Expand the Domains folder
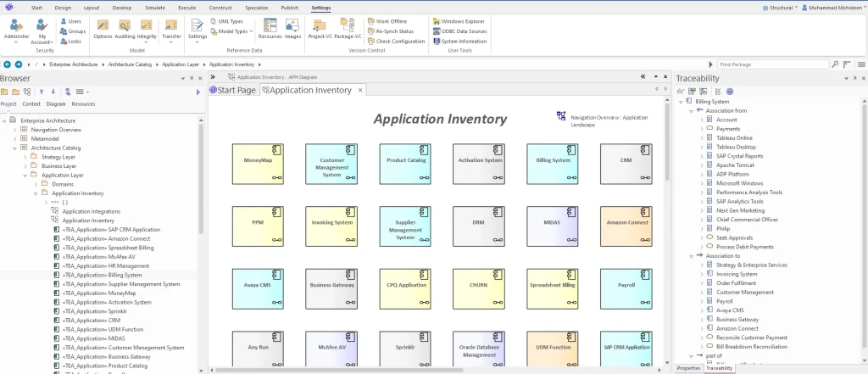 [x=36, y=184]
